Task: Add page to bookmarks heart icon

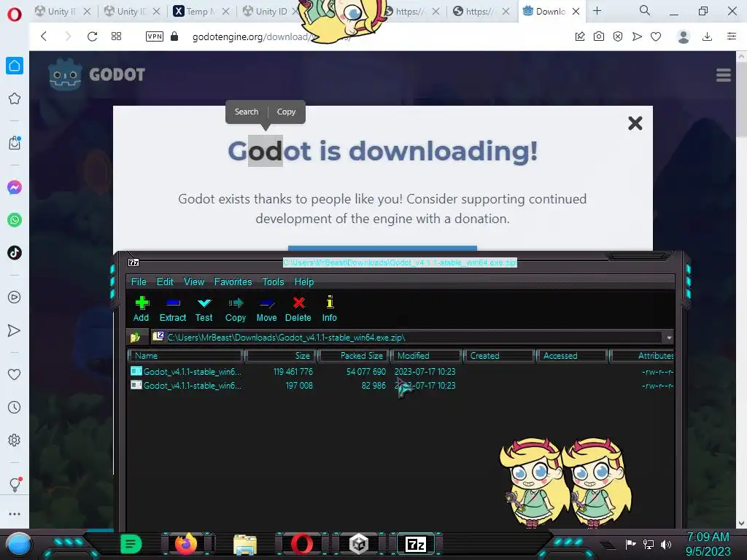Action: (x=656, y=36)
